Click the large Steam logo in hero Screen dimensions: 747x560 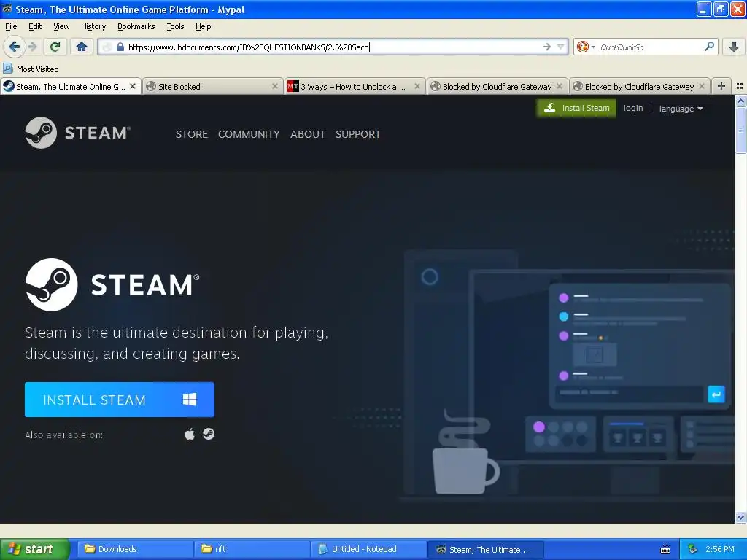[112, 285]
